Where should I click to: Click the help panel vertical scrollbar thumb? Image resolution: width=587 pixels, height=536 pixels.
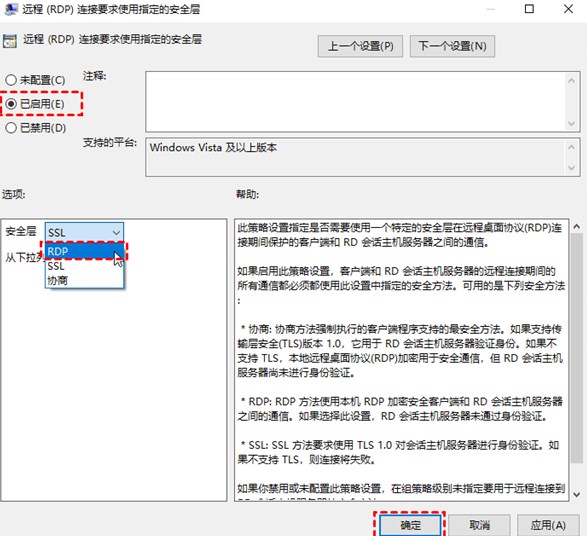coord(577,348)
